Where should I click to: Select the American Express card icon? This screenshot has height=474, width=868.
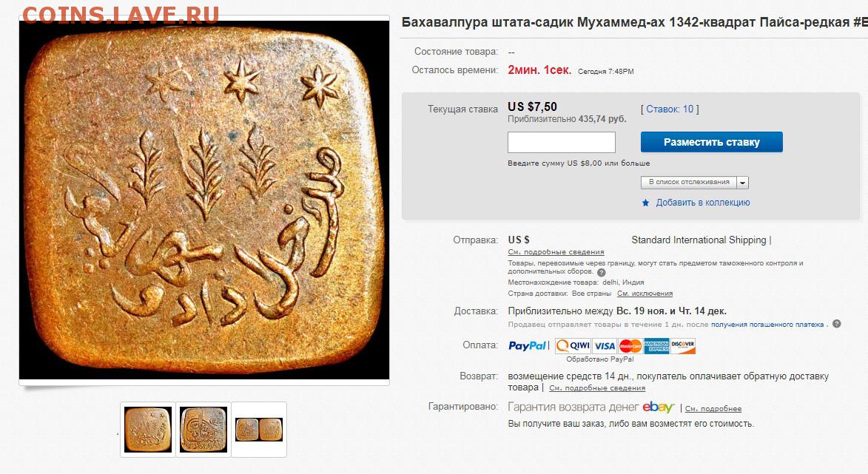656,345
